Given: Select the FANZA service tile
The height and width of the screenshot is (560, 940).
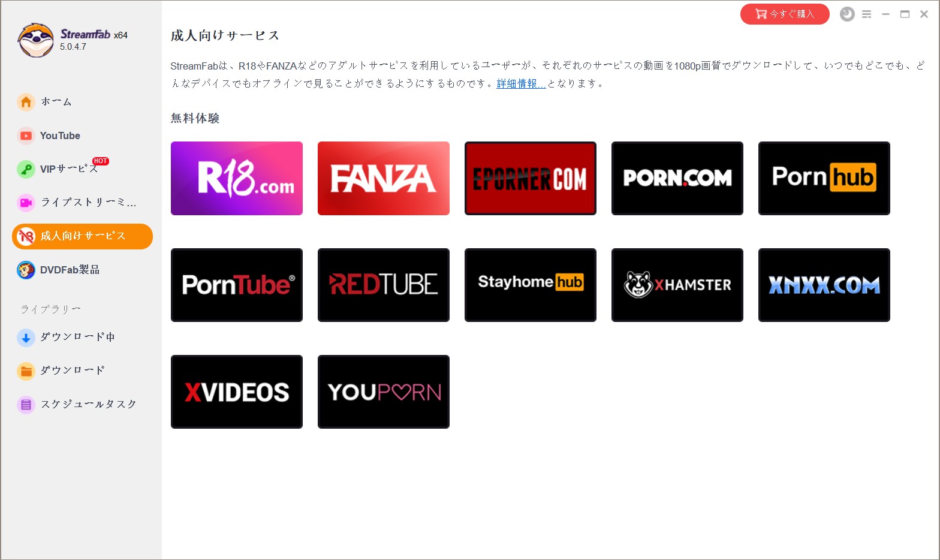Looking at the screenshot, I should pyautogui.click(x=383, y=178).
